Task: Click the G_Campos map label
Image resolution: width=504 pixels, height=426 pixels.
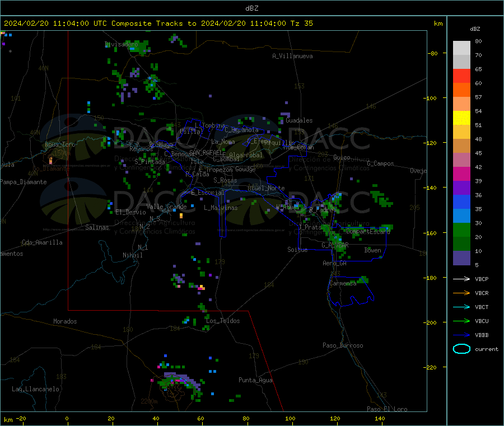Action: (380, 163)
